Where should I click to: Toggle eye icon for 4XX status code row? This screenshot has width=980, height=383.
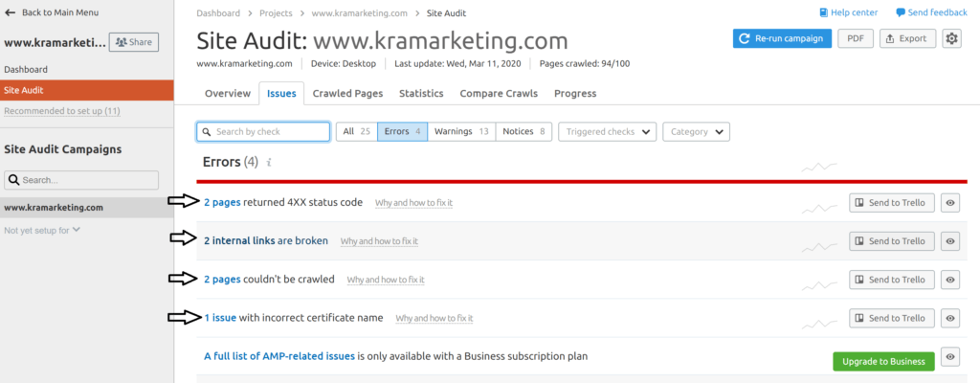[950, 203]
